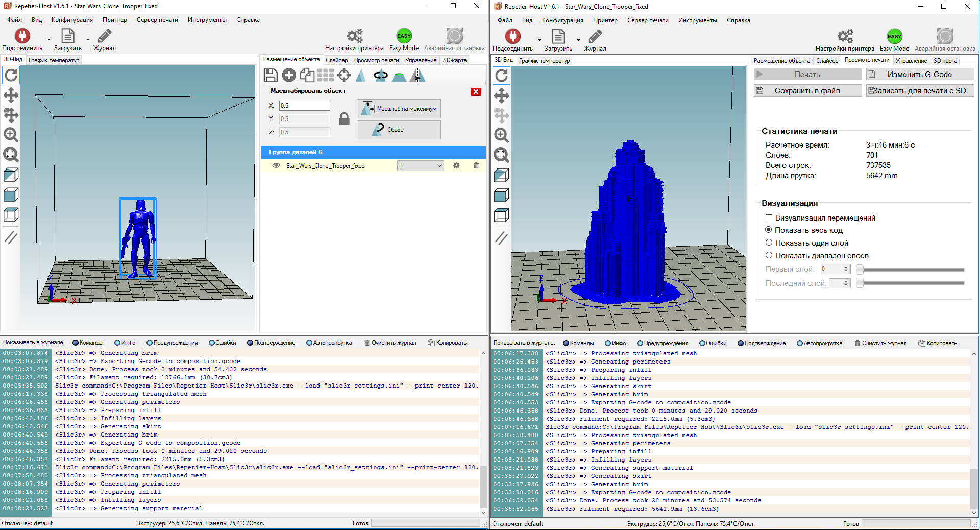Click Сохранить в файл button

pos(807,91)
